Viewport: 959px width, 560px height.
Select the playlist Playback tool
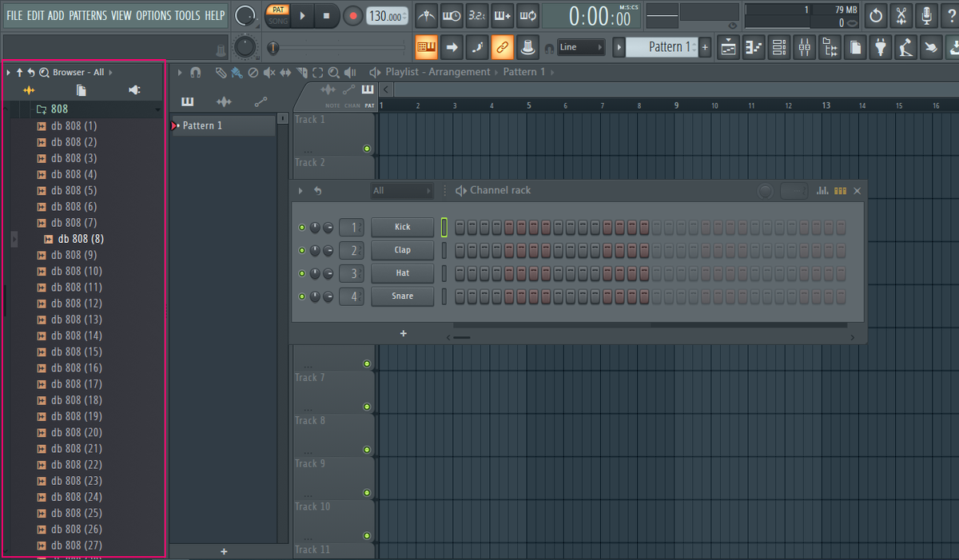pos(349,72)
